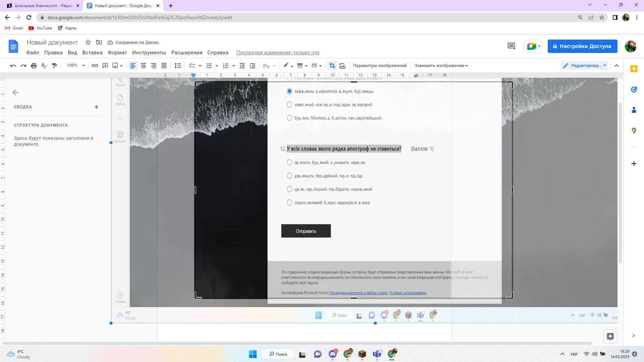644x362 pixels.
Task: Open line and paragraph spacing
Action: point(178,66)
